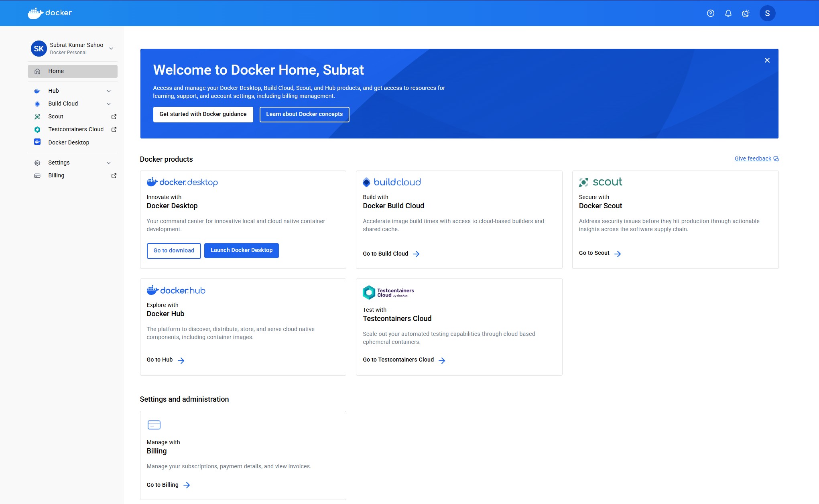This screenshot has width=819, height=504.
Task: Expand the Hub sidebar chevron
Action: (109, 91)
